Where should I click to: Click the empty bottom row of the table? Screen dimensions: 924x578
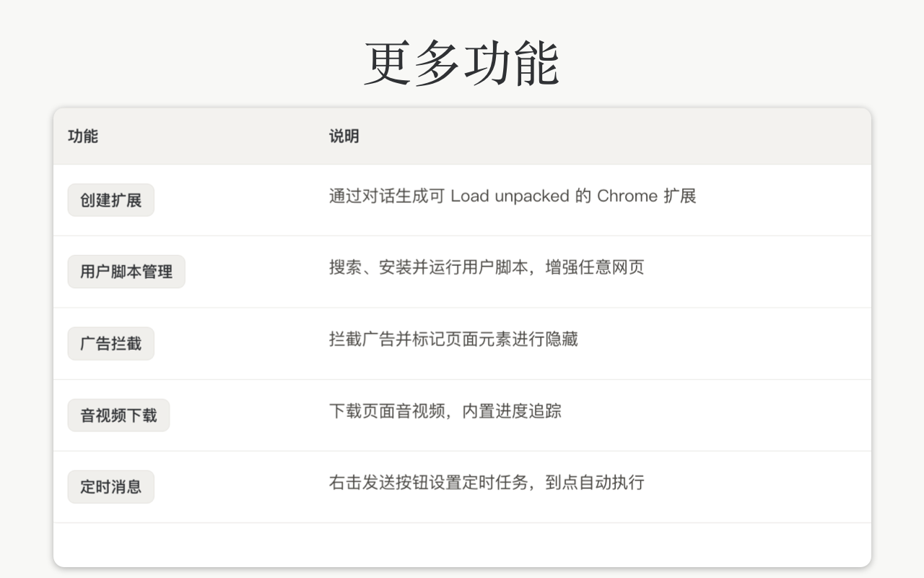pyautogui.click(x=462, y=545)
